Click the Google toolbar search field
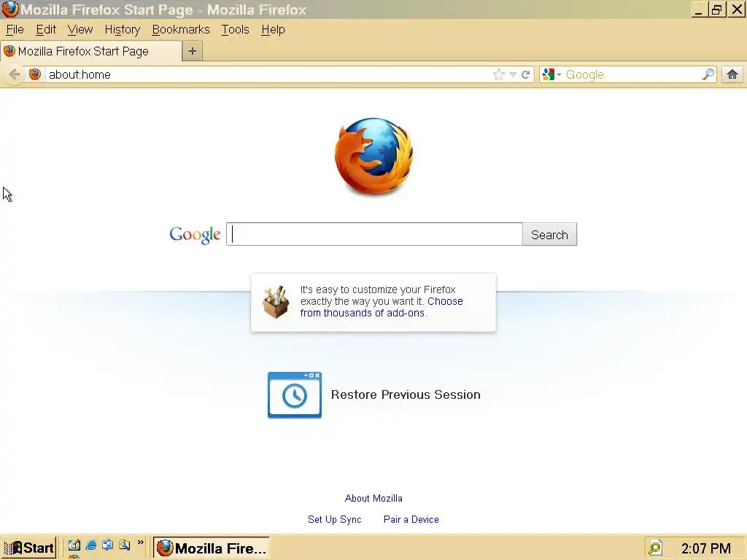 tap(632, 74)
